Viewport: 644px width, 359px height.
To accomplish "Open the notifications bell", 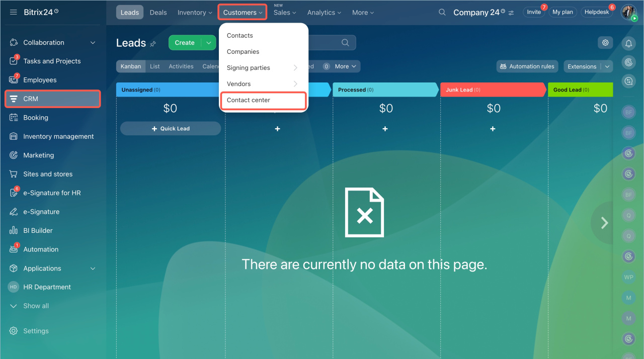I will pos(628,44).
